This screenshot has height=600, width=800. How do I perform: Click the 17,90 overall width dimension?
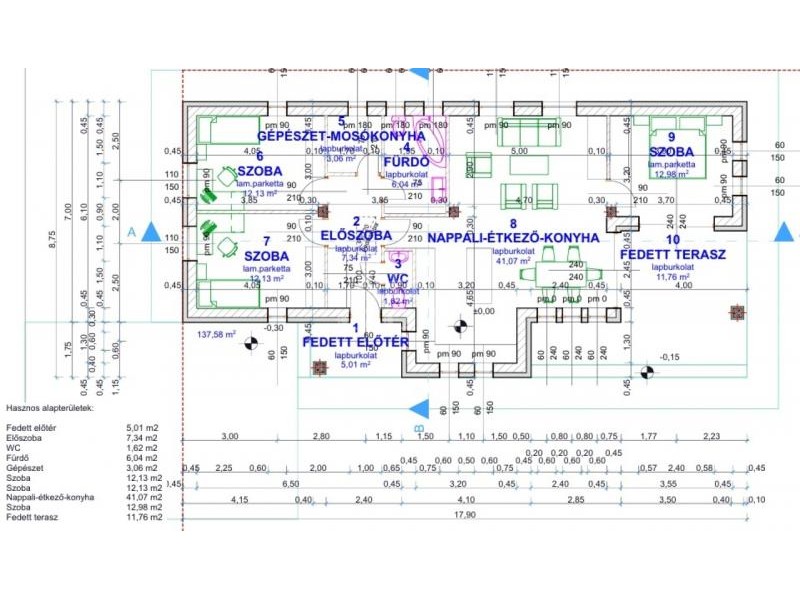click(464, 515)
